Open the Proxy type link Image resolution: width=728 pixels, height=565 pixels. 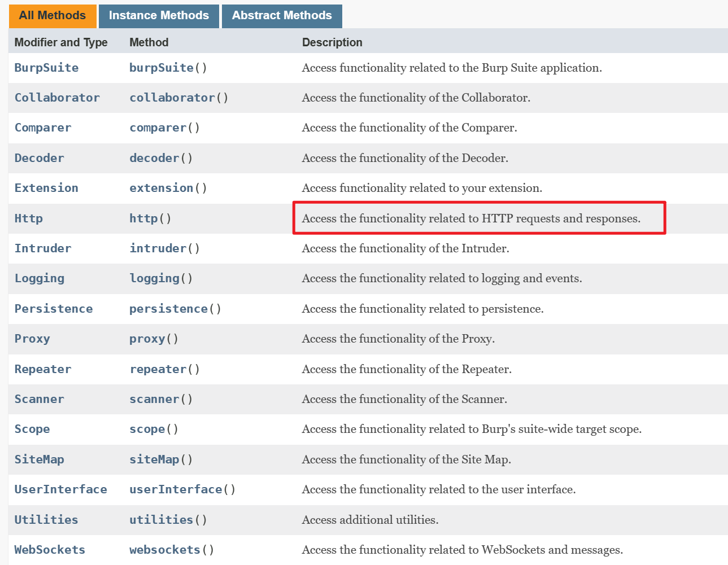32,339
